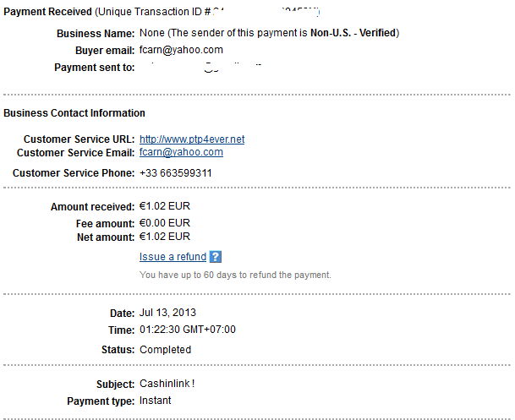515x420 pixels.
Task: Click the time 01:22:30 GMT+07:00
Action: pos(187,330)
